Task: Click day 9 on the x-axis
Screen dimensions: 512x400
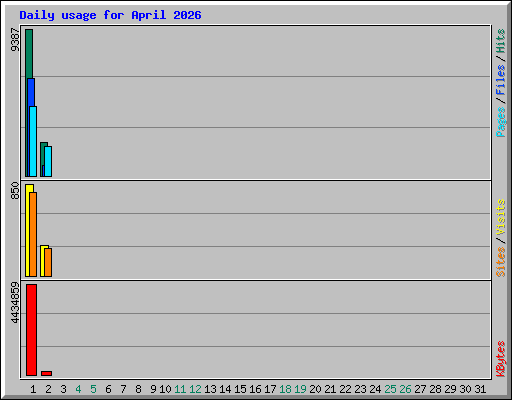Action: 153,389
